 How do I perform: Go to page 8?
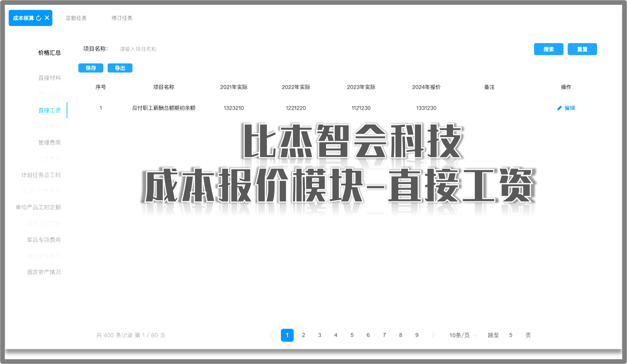point(401,335)
